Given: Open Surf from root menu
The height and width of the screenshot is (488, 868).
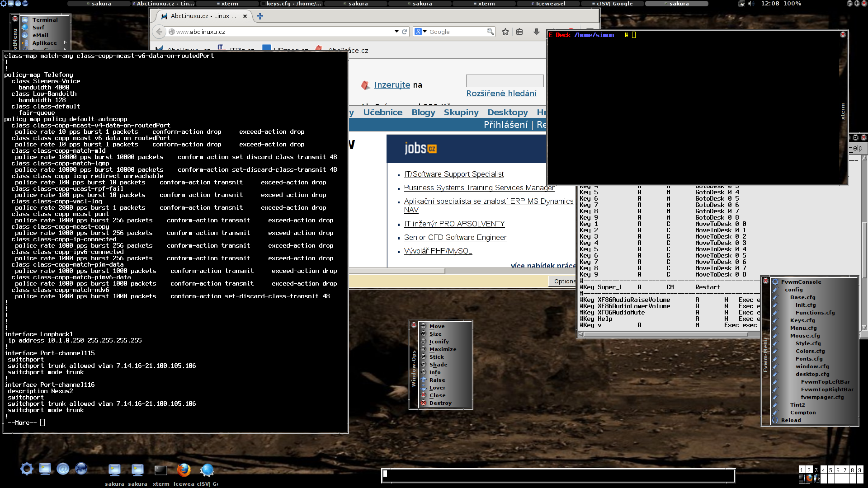Looking at the screenshot, I should coord(38,28).
